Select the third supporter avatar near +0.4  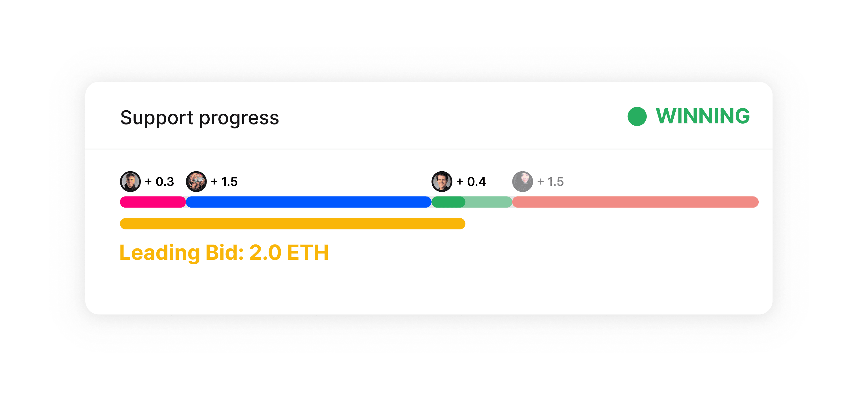442,181
